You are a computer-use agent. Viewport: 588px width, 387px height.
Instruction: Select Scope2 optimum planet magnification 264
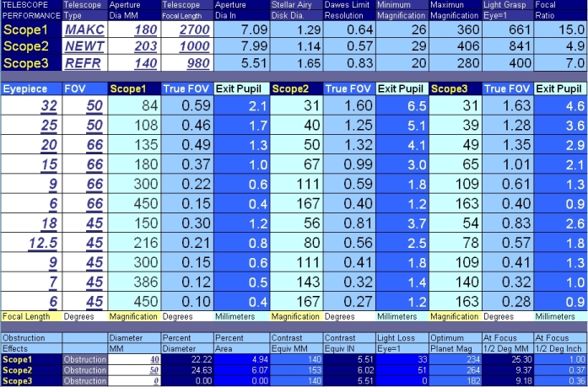click(456, 370)
